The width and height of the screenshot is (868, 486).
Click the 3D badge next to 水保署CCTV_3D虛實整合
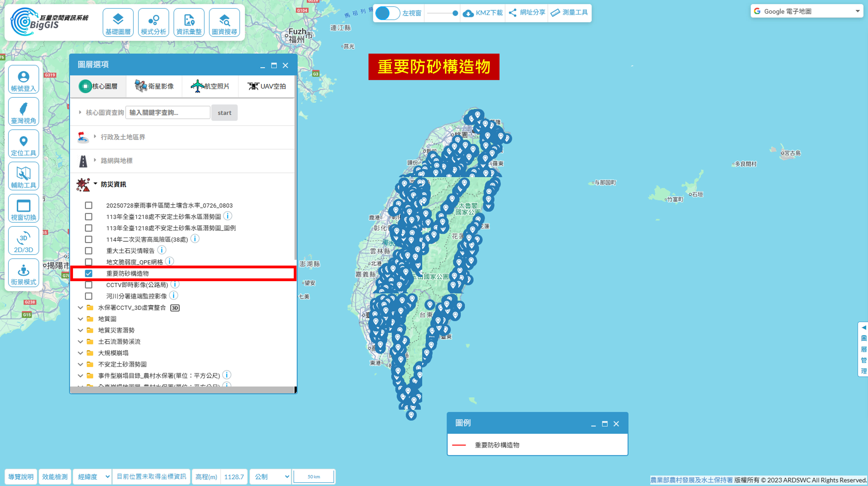pos(175,308)
